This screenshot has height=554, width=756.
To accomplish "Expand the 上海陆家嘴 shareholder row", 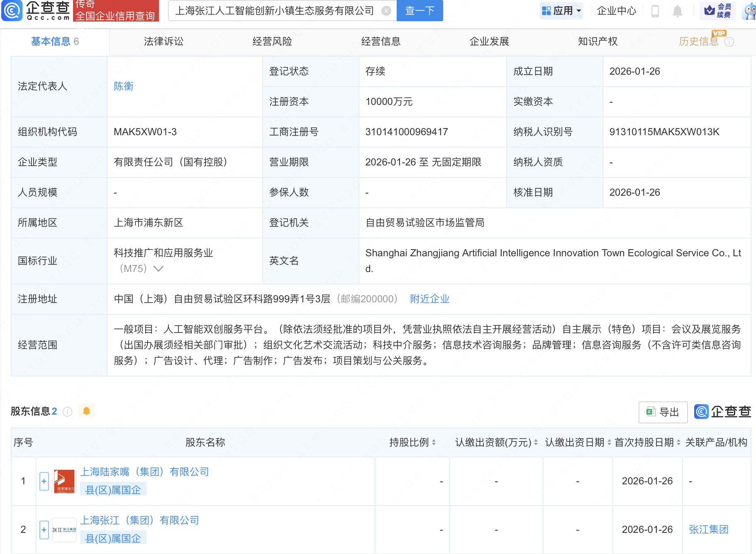I will pos(44,481).
